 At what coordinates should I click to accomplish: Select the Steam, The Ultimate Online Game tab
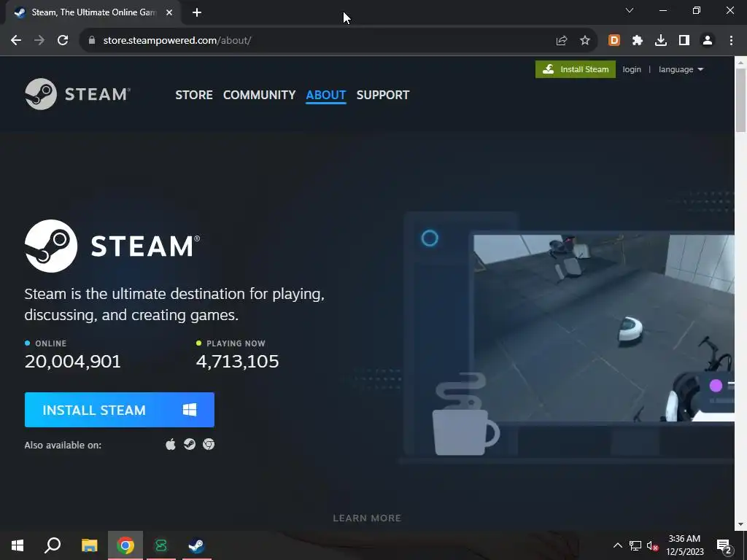point(94,12)
